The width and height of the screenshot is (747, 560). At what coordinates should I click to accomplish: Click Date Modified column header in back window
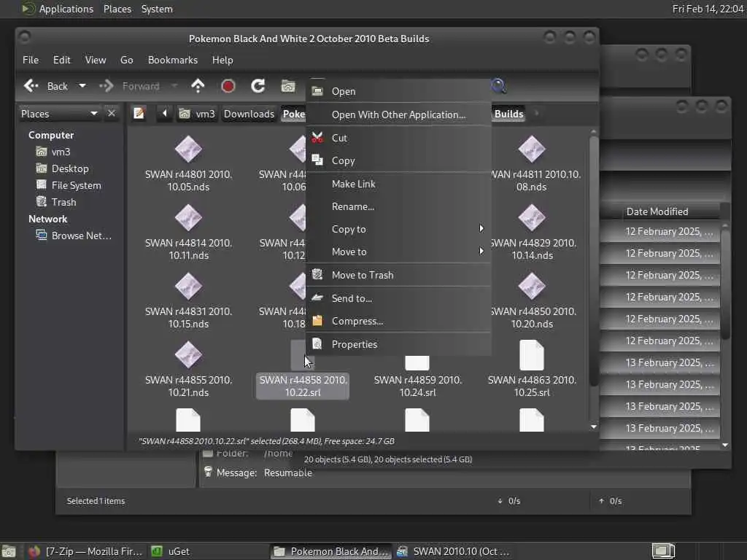[x=657, y=211]
